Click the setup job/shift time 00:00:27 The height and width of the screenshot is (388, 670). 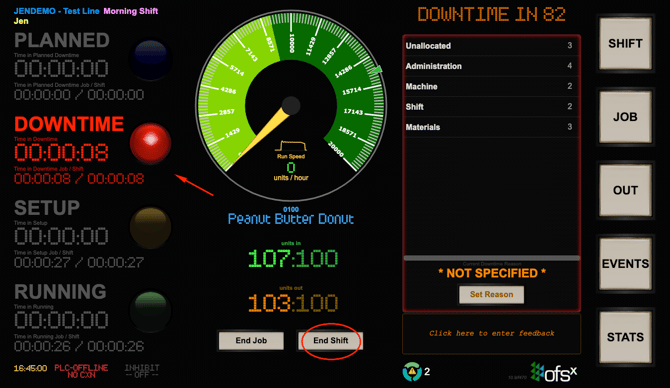pyautogui.click(x=79, y=262)
